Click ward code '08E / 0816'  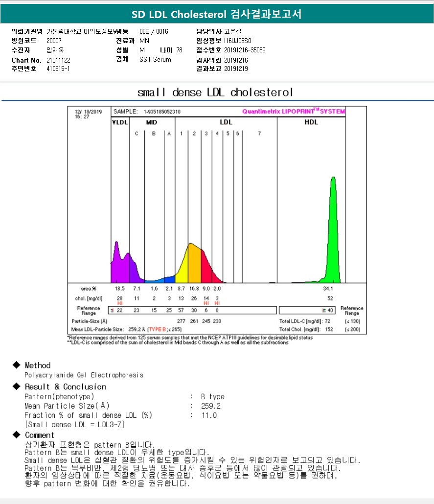click(x=154, y=31)
